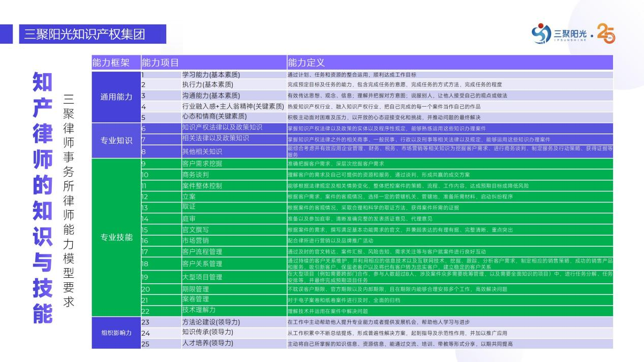This screenshot has width=644, height=362.
Task: Select row number 15 cell
Action: pos(161,230)
